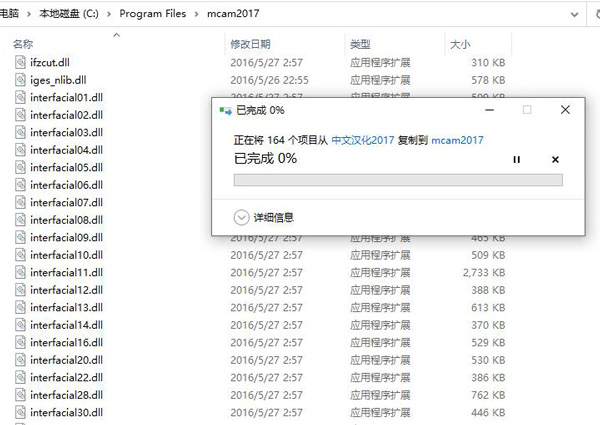The width and height of the screenshot is (600, 425).
Task: Click the copy dialog title bar icon
Action: (225, 111)
